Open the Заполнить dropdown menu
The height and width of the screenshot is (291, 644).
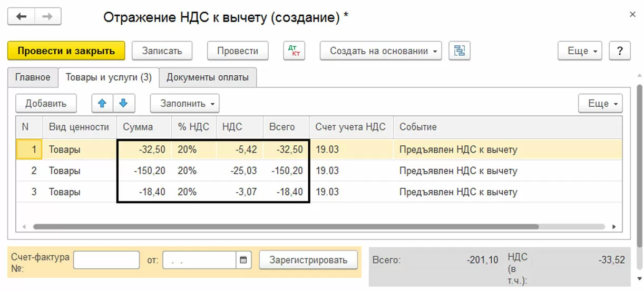point(184,103)
